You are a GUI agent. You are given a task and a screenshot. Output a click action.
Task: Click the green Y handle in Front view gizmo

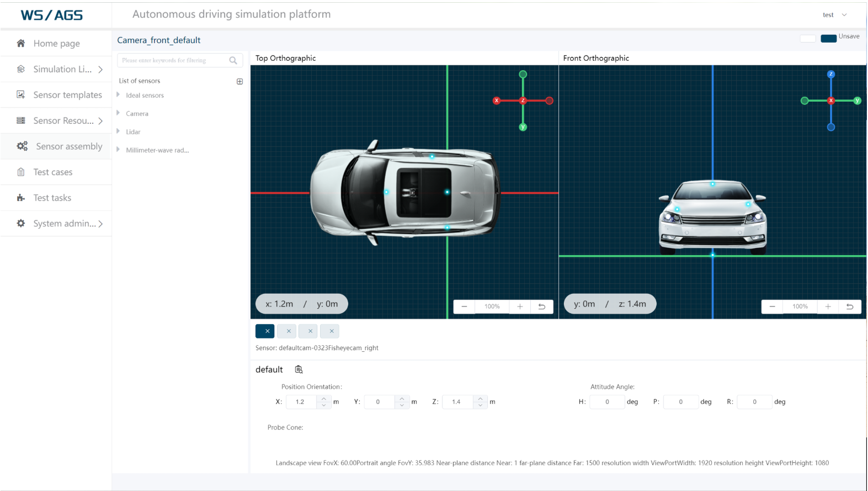click(857, 101)
